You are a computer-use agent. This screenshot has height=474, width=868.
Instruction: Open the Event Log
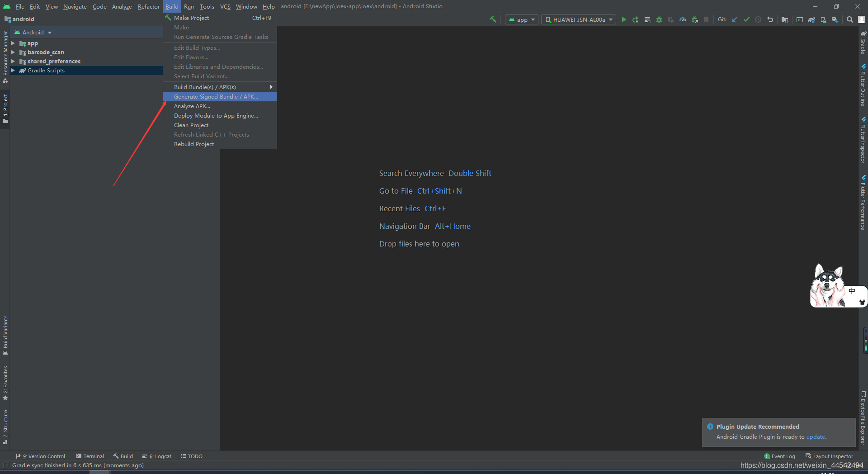tap(779, 456)
